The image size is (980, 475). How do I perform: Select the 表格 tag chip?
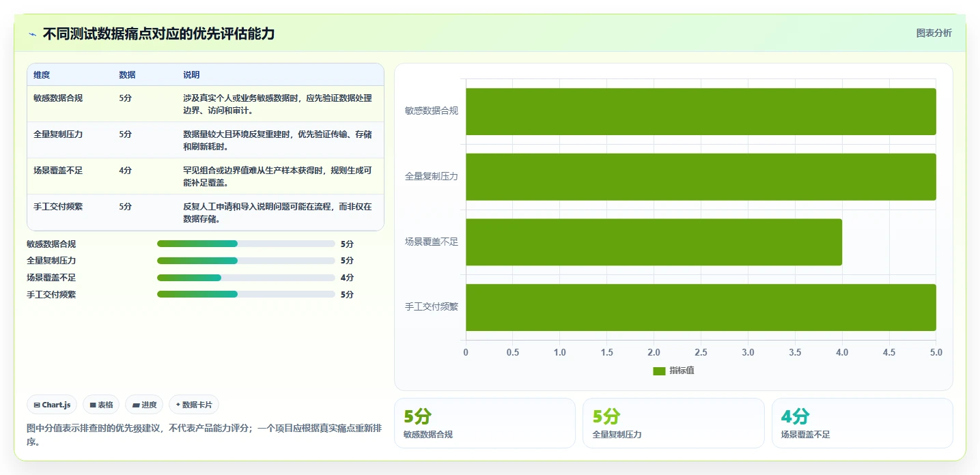point(101,405)
